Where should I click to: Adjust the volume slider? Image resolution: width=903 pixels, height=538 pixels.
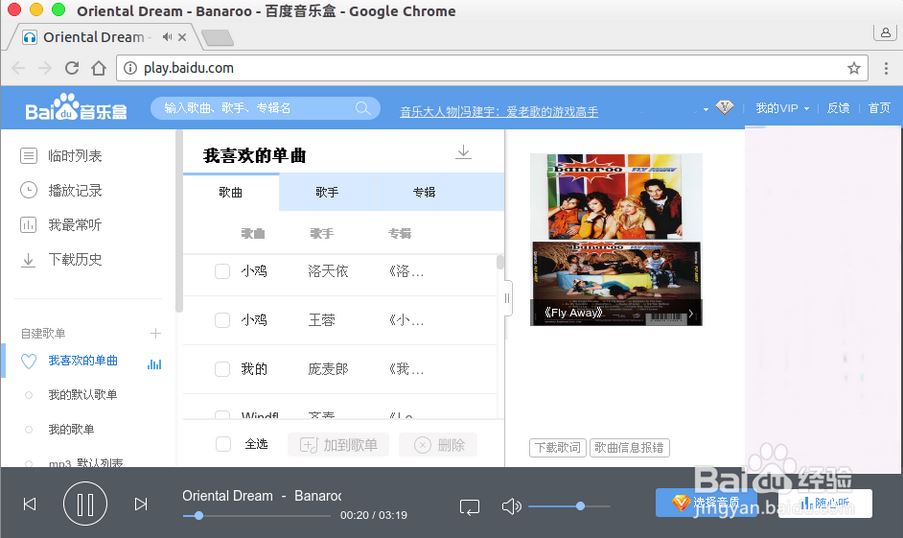[x=569, y=506]
